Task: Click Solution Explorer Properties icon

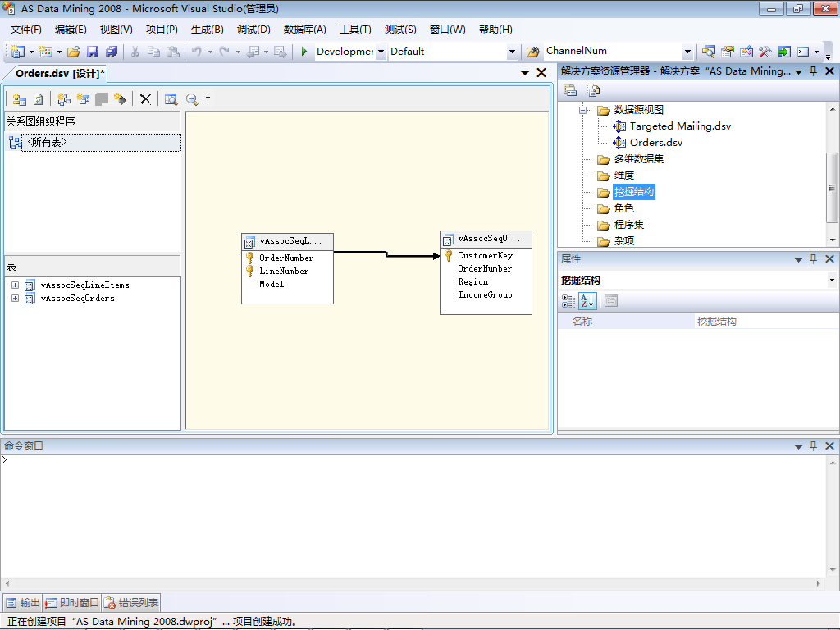Action: pos(570,90)
